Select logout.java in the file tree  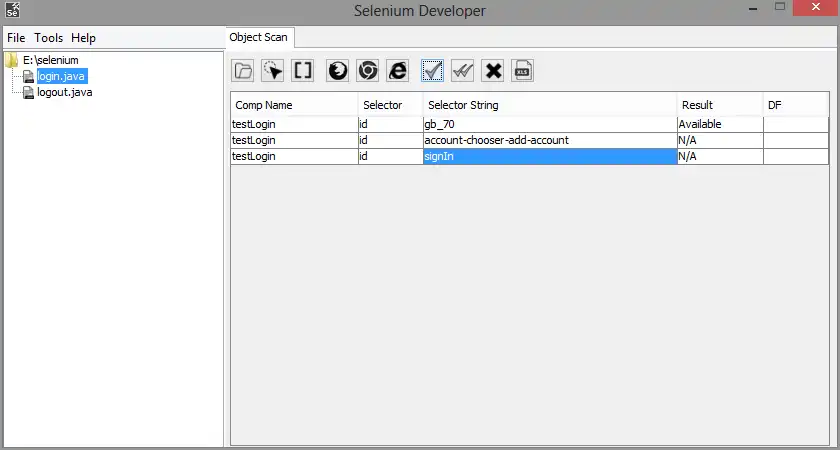click(x=65, y=92)
